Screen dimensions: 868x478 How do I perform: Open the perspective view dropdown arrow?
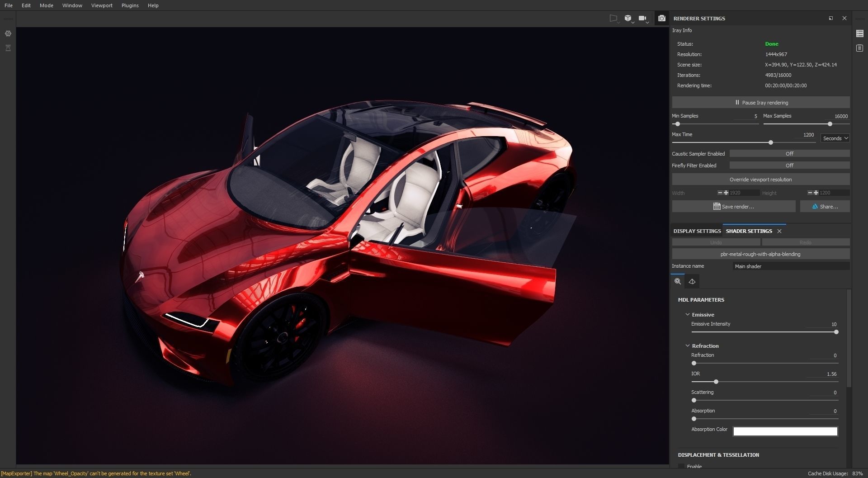tap(618, 22)
